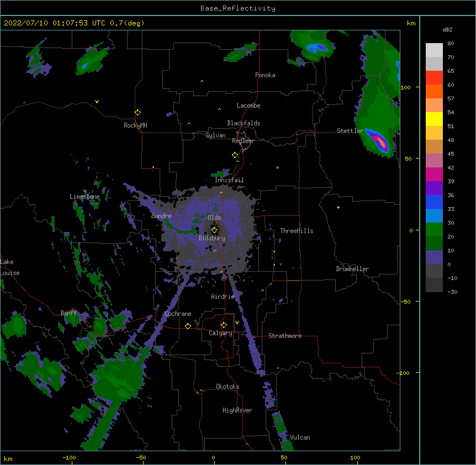Click the yellow radar site marker near Didsbury

point(214,230)
